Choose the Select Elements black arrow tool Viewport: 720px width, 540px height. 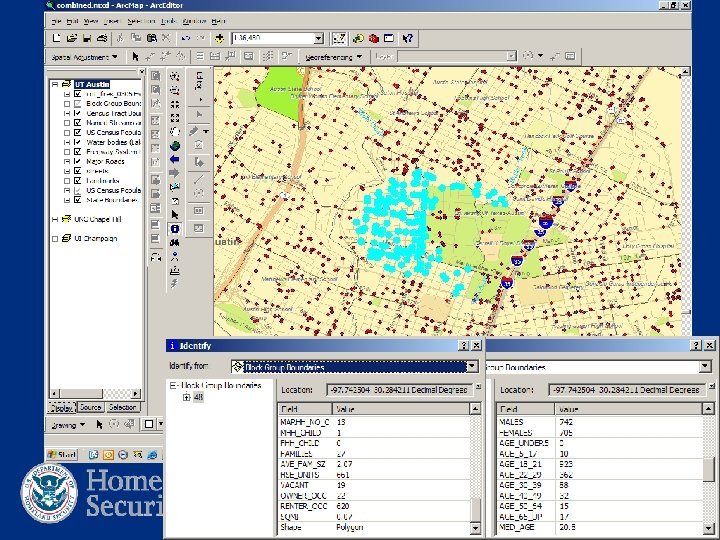pyautogui.click(x=174, y=214)
